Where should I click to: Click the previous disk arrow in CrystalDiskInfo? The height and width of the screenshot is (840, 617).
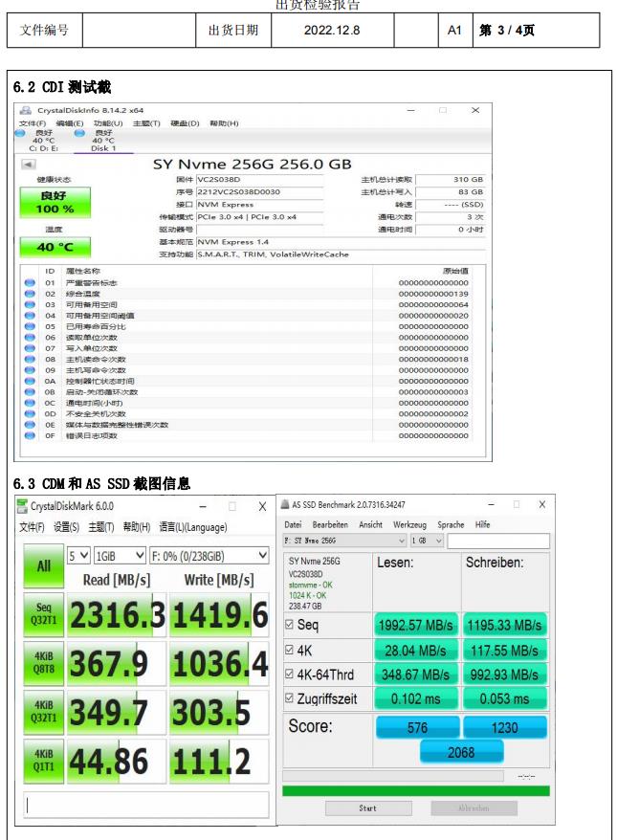(28, 165)
